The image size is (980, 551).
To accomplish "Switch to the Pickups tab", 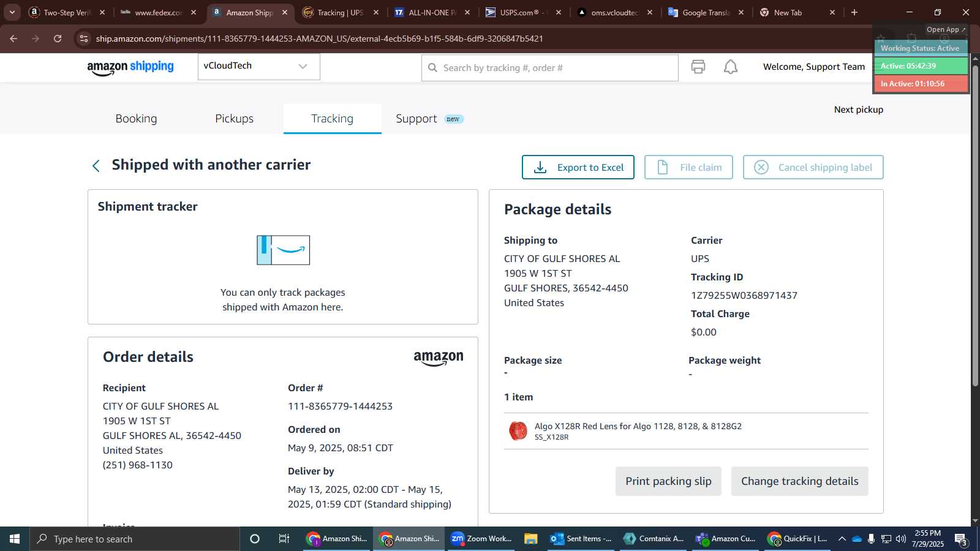I will 234,119.
